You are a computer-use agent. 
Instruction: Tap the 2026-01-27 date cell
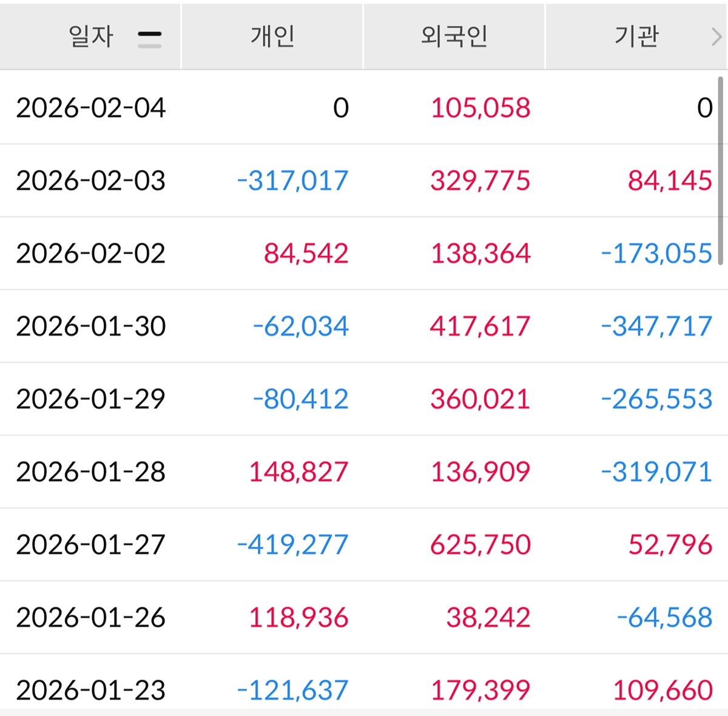pyautogui.click(x=91, y=545)
